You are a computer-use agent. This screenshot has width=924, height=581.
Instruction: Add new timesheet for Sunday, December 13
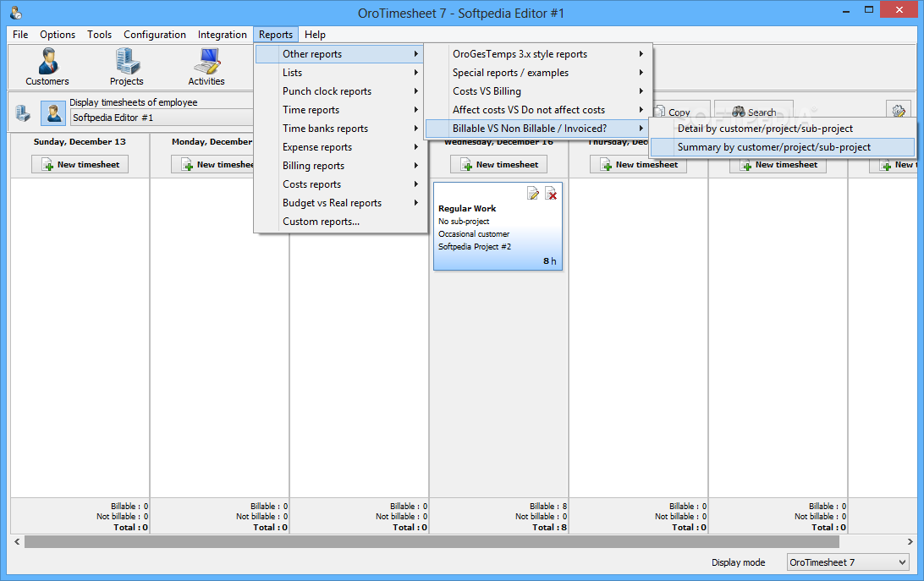(80, 164)
